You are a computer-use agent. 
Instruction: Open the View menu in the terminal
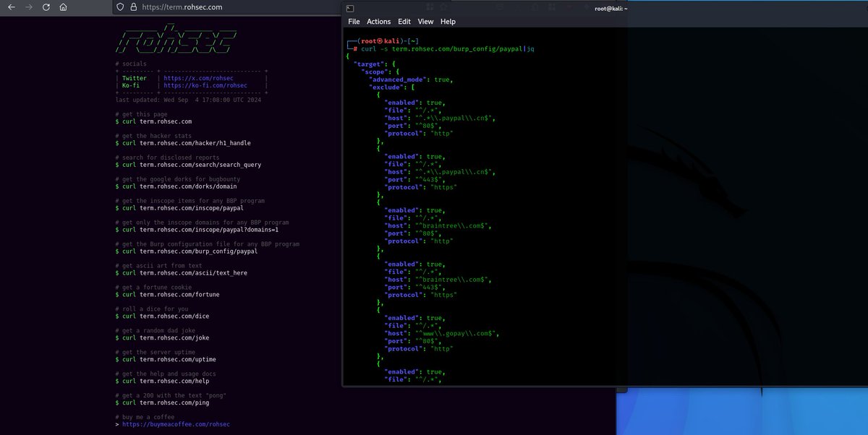pyautogui.click(x=426, y=22)
